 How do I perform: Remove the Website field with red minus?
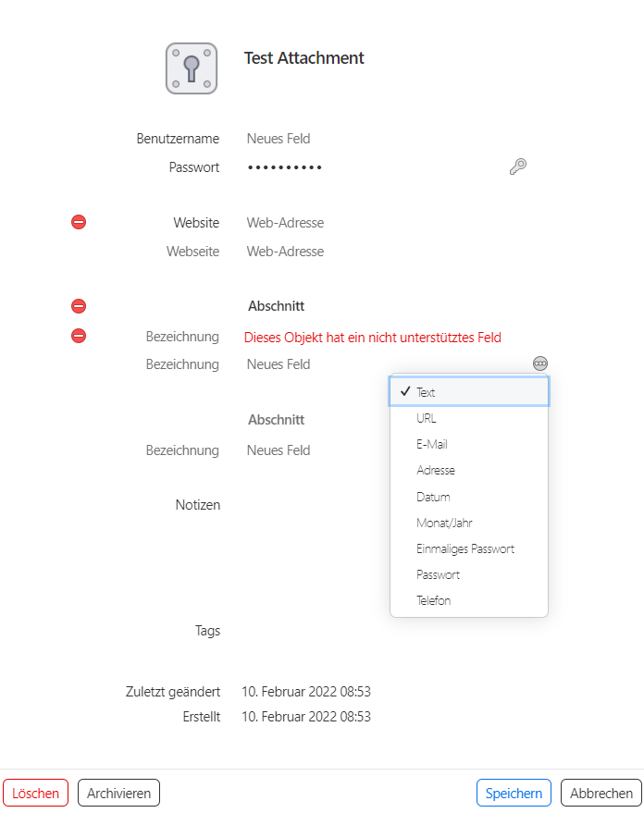(x=79, y=222)
